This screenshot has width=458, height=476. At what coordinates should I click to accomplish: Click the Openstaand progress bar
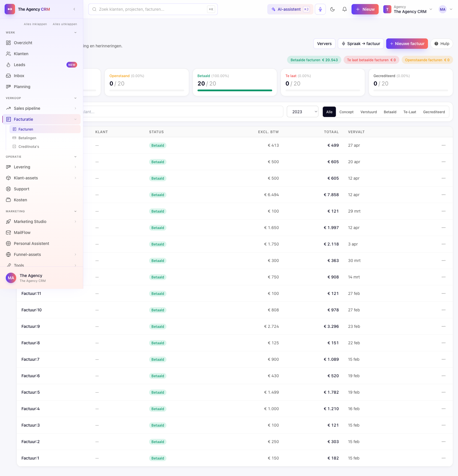(147, 90)
